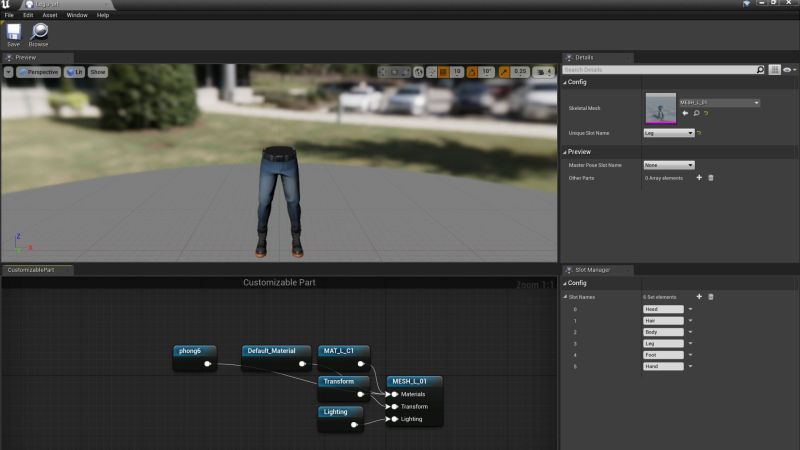Open the Unique Slot Name Leg dropdown
This screenshot has height=450, width=800.
(669, 133)
